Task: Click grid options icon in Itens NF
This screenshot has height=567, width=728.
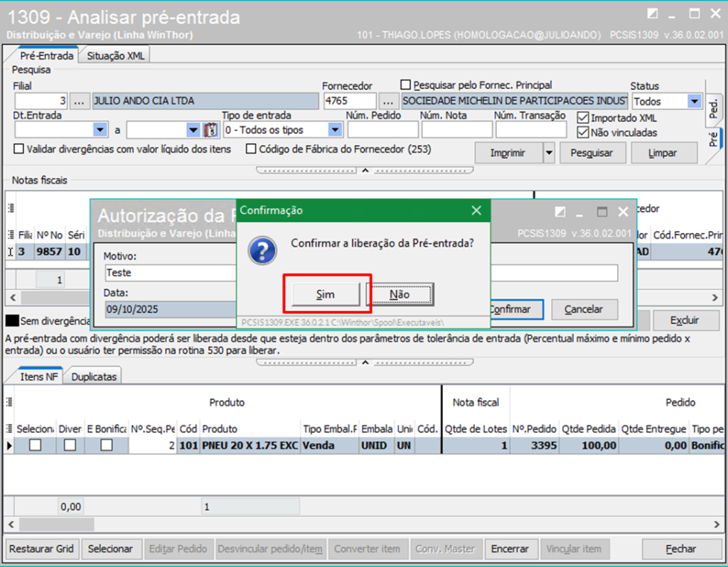Action: (x=10, y=402)
